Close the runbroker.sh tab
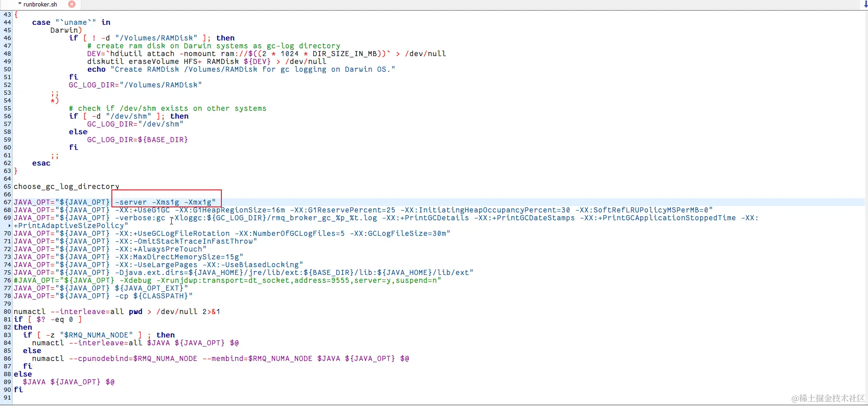 click(72, 4)
